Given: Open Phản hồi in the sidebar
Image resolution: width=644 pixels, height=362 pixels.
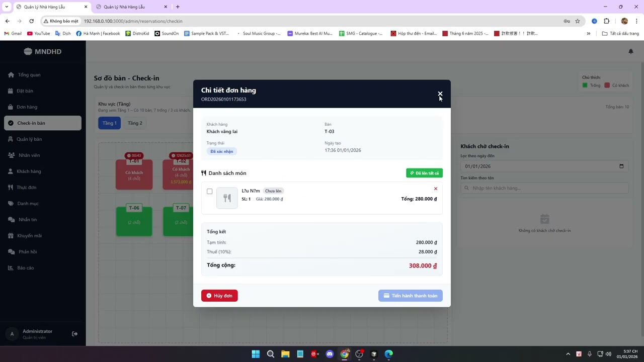Looking at the screenshot, I should pyautogui.click(x=43, y=252).
